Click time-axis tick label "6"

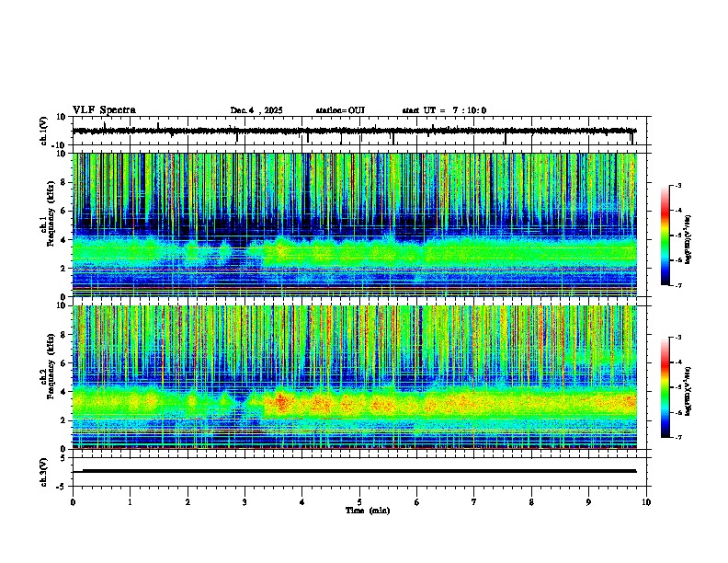[417, 502]
